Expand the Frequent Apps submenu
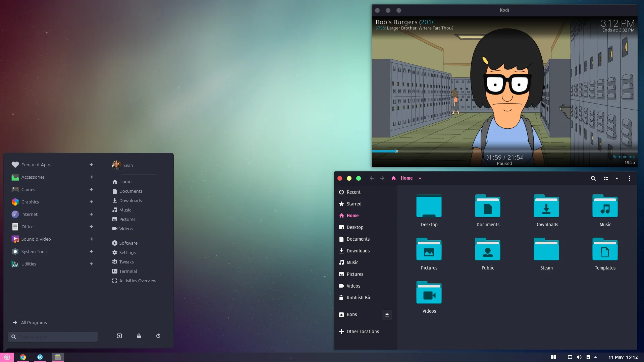The height and width of the screenshot is (362, 644). click(x=91, y=165)
